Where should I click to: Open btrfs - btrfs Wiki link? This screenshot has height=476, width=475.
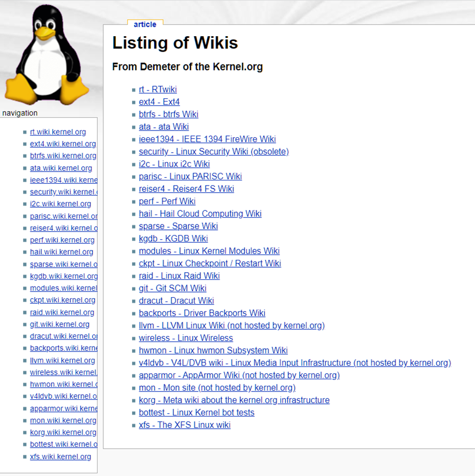[x=169, y=114]
